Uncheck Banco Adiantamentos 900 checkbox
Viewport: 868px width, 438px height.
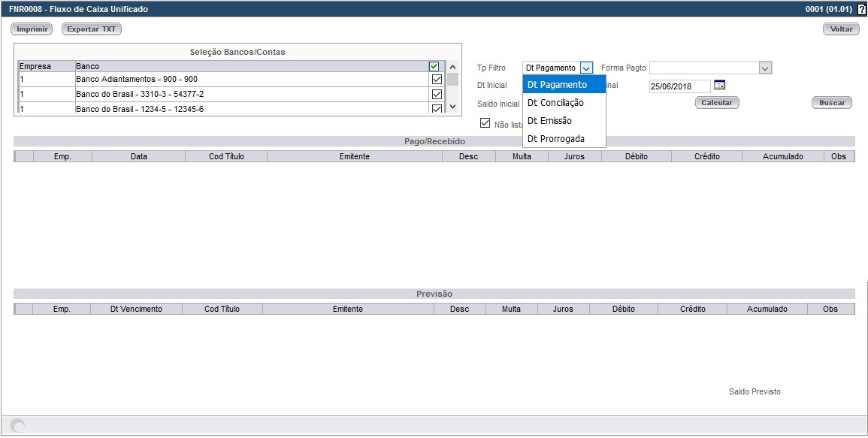tap(437, 79)
